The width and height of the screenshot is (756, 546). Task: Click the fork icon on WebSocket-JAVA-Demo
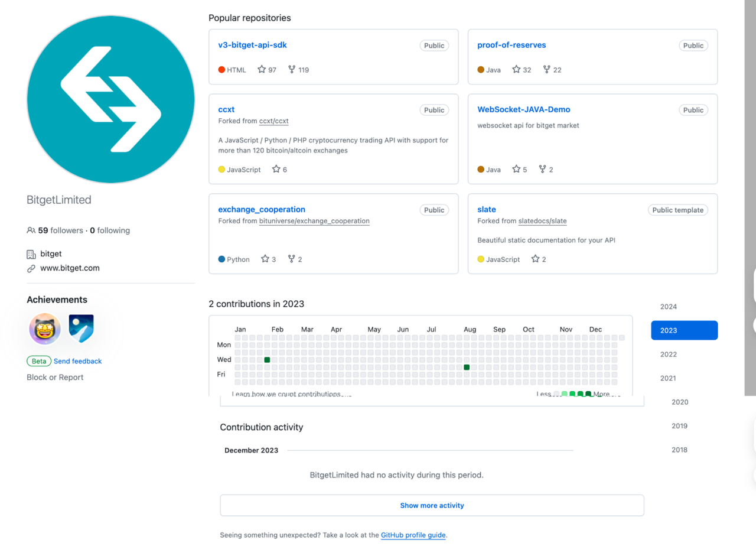542,170
